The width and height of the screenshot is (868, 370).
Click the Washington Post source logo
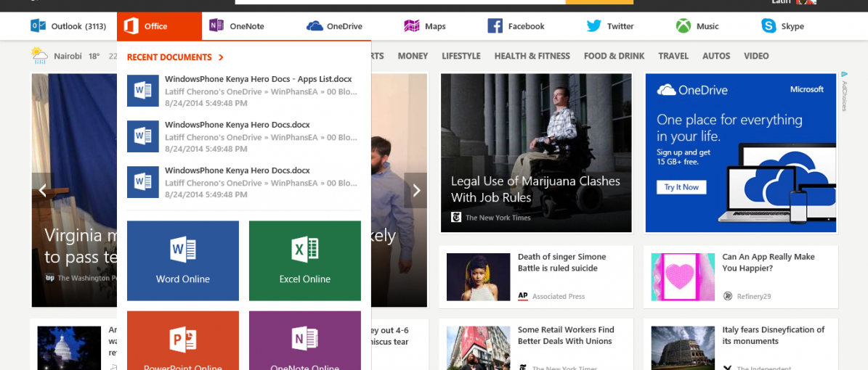pyautogui.click(x=50, y=278)
